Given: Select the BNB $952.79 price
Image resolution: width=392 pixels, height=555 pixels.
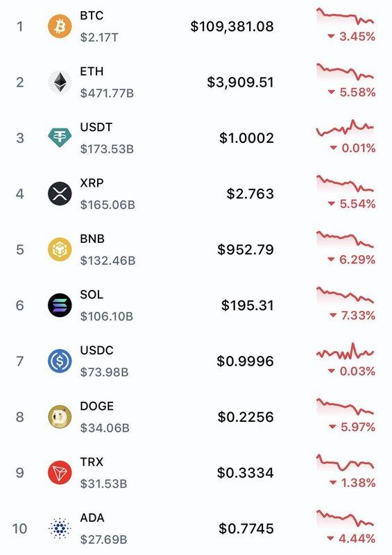Looking at the screenshot, I should [246, 250].
